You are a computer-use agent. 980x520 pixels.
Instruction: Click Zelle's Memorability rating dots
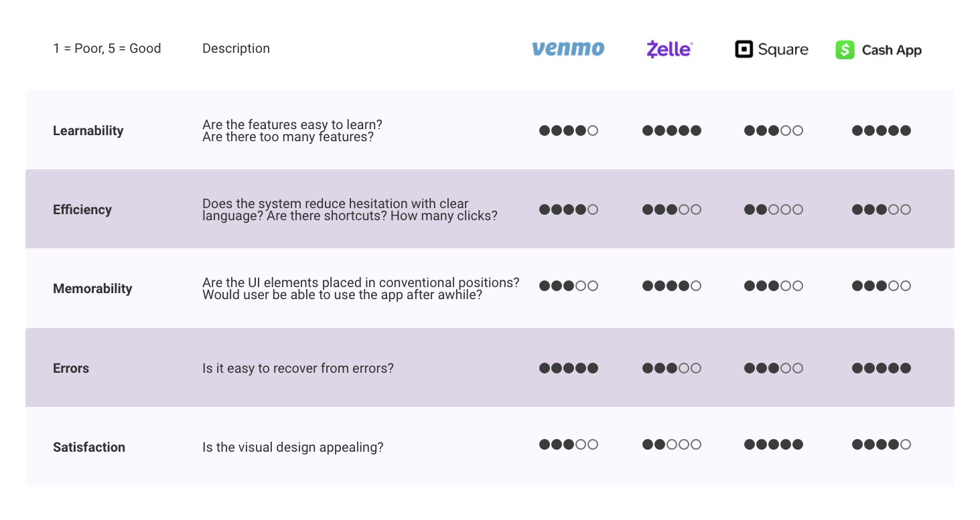point(672,286)
